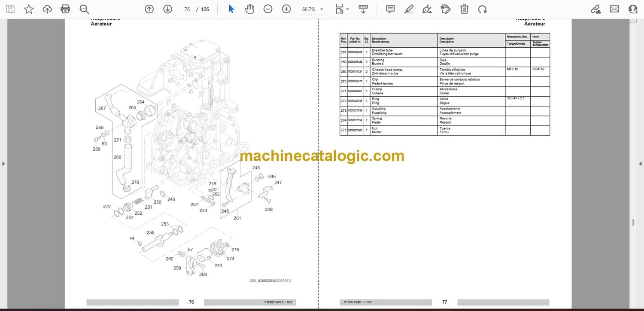Print the document
644x311 pixels.
65,9
